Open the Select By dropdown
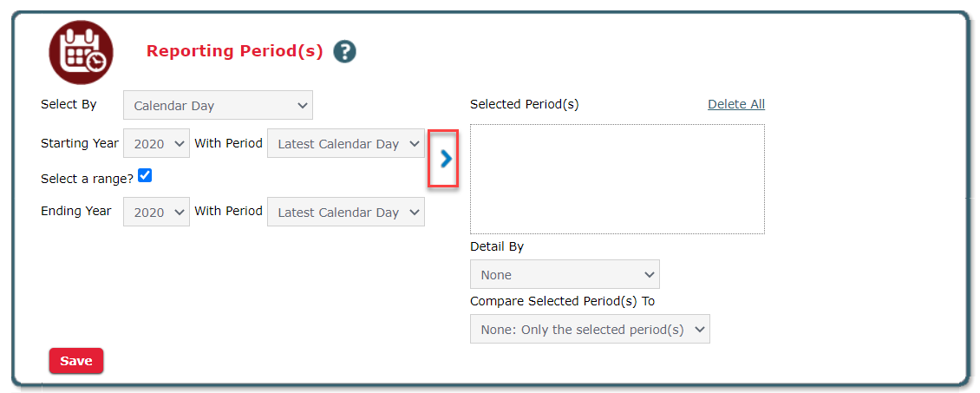 tap(218, 106)
